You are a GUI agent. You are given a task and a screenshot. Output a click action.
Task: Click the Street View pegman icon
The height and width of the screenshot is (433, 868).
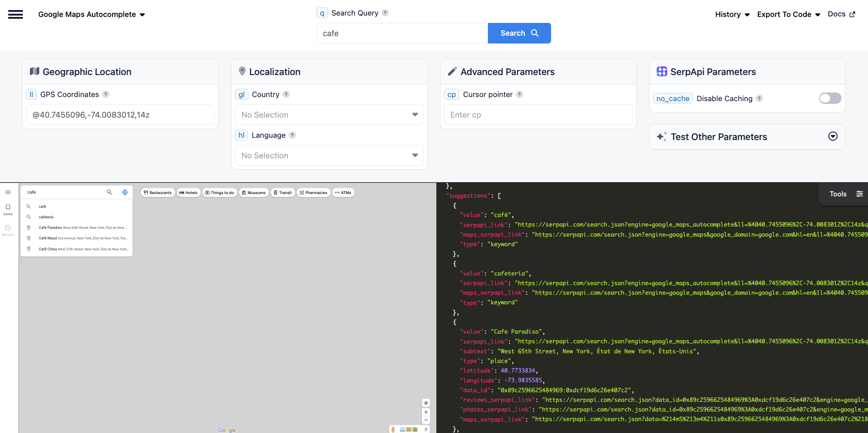click(x=393, y=429)
